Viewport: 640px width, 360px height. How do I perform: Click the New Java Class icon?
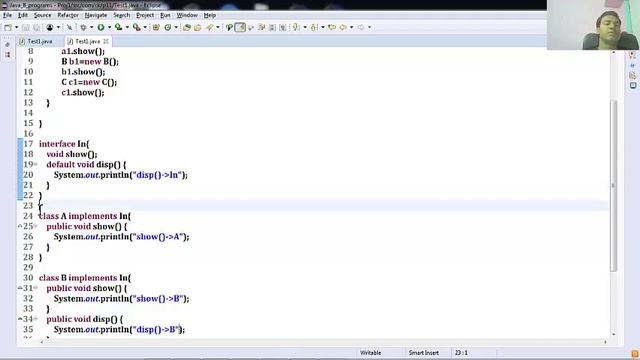(x=168, y=27)
